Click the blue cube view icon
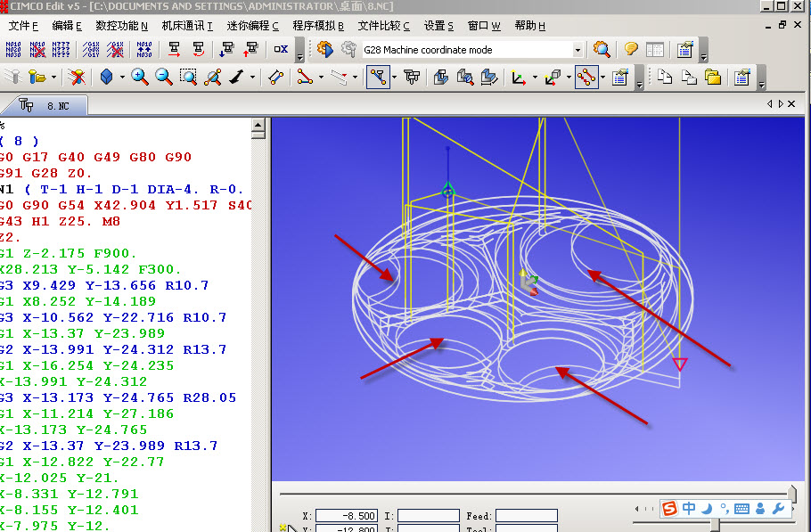This screenshot has width=811, height=532. (x=107, y=77)
